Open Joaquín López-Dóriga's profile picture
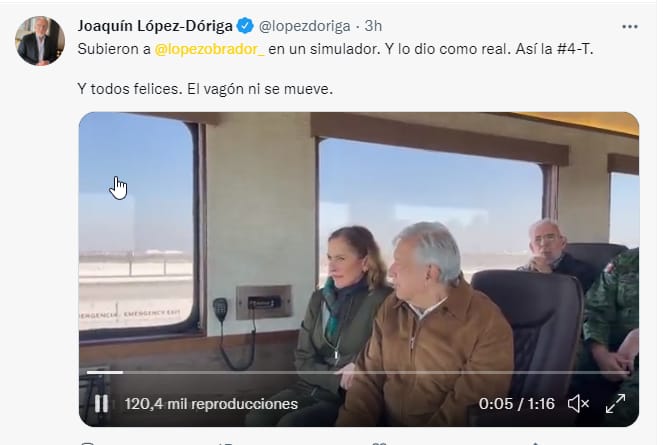Viewport: 666px width, 445px height. point(40,41)
